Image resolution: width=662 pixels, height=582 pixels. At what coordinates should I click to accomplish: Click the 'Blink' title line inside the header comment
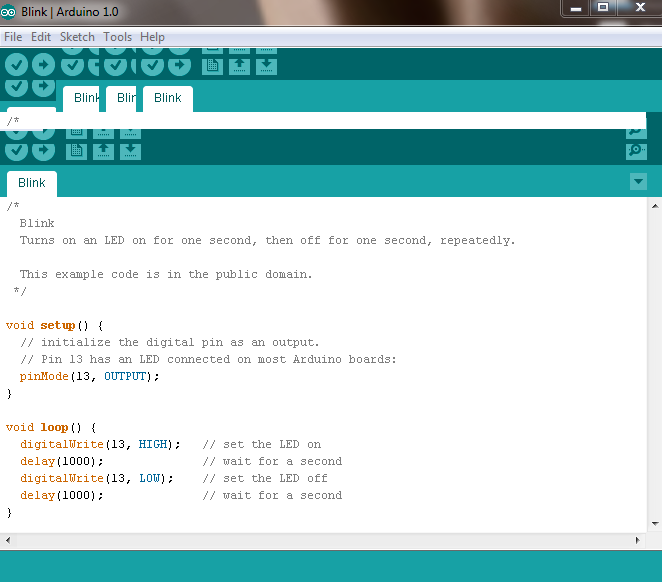(x=37, y=223)
